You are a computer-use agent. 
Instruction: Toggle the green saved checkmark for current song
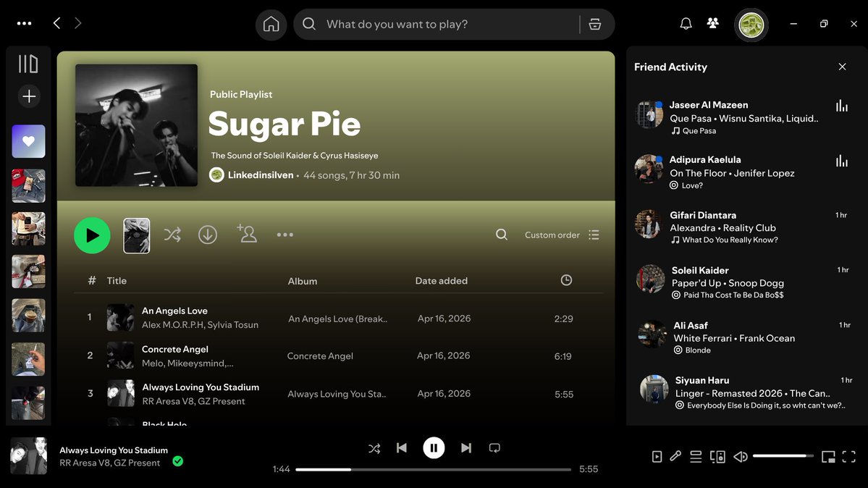pyautogui.click(x=177, y=461)
